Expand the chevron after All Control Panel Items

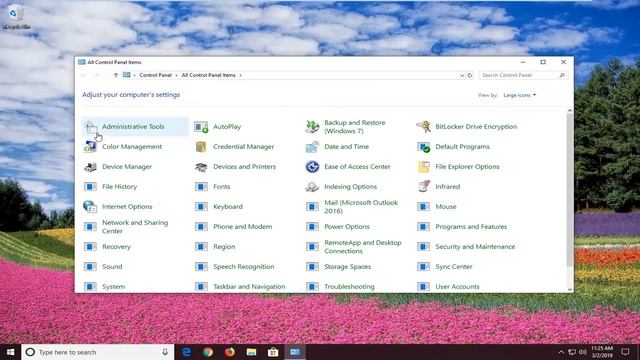click(240, 76)
